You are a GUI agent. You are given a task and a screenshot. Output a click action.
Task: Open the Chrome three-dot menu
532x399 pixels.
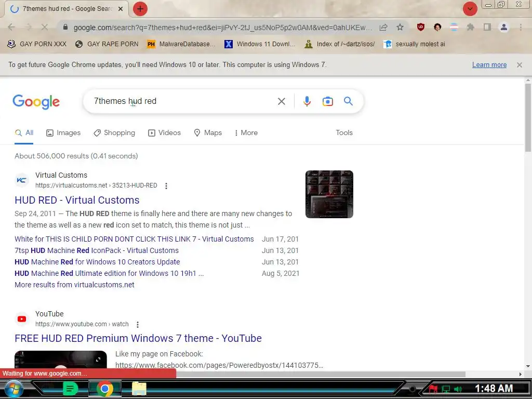pos(521,27)
